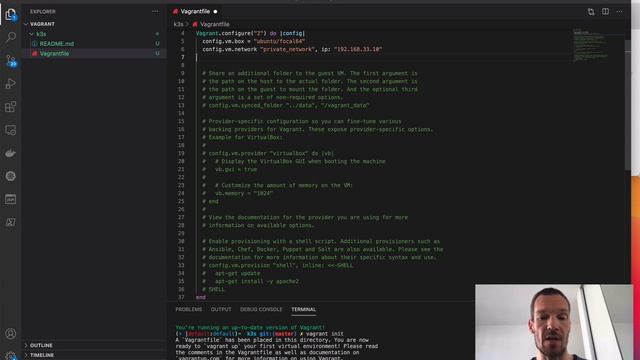Click the editor minimap
Viewport: 640px width, 360px height.
tap(591, 45)
